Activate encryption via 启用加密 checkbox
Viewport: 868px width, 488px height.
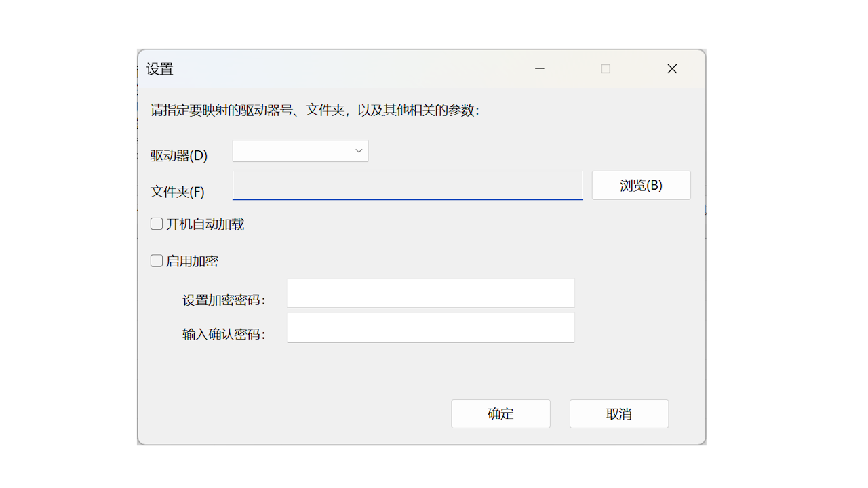point(156,260)
